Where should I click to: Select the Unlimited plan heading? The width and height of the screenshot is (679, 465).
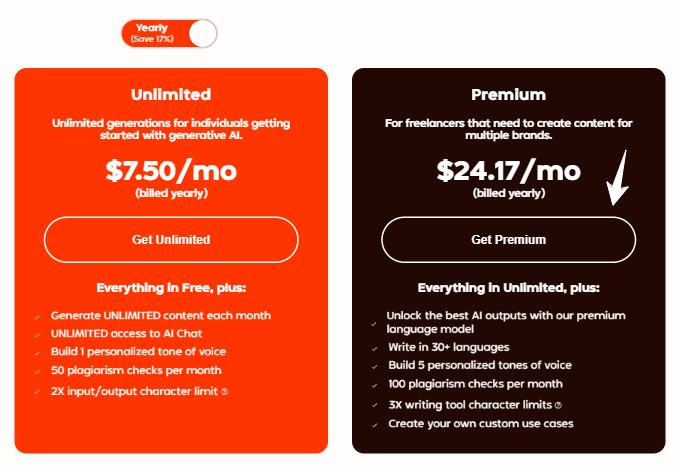(x=171, y=95)
